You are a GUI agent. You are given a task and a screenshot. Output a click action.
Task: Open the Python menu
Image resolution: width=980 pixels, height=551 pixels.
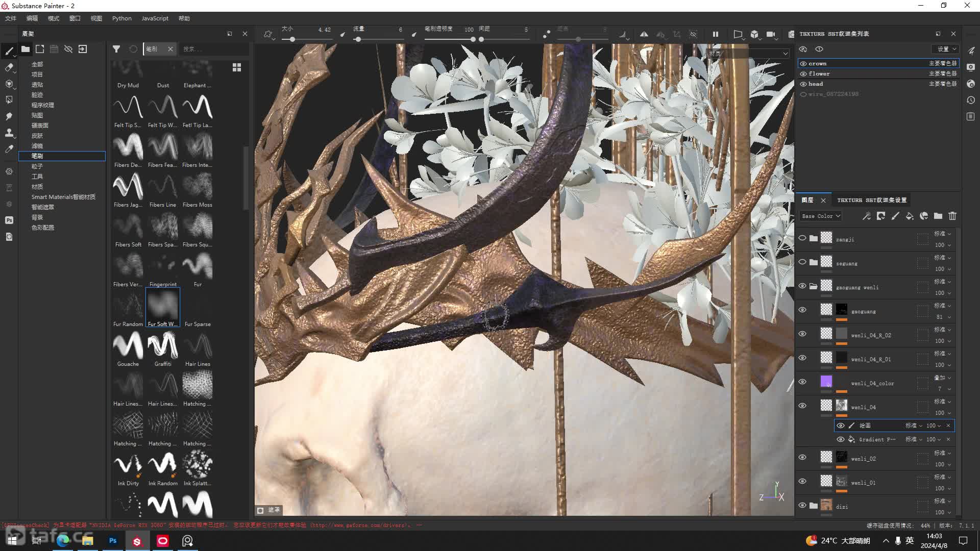point(122,18)
